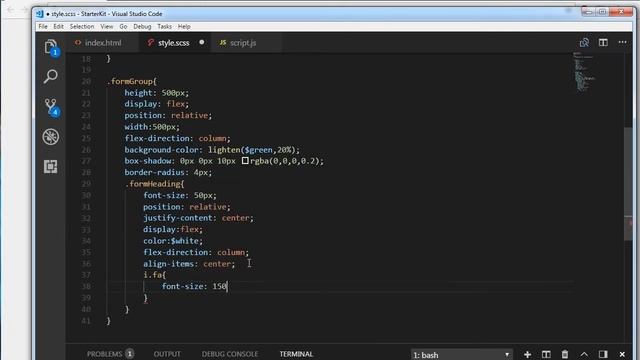The width and height of the screenshot is (640, 360).
Task: Click the unsaved dot on style.scss tab
Action: coord(202,42)
